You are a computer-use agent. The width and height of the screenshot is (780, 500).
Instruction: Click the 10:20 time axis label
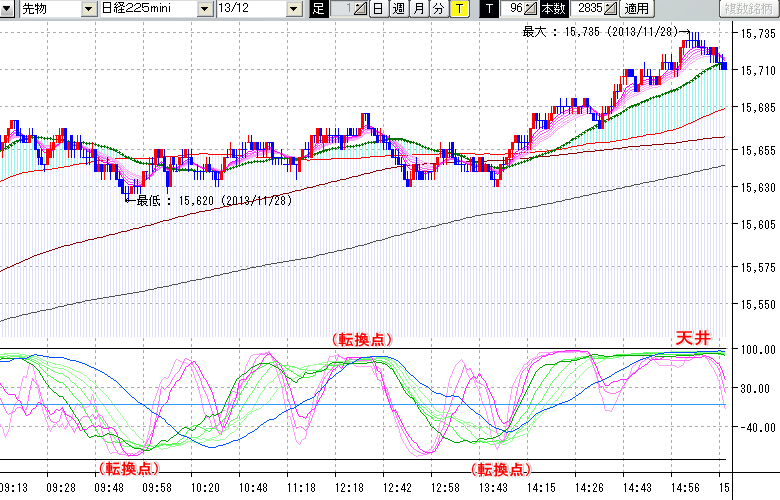205,488
